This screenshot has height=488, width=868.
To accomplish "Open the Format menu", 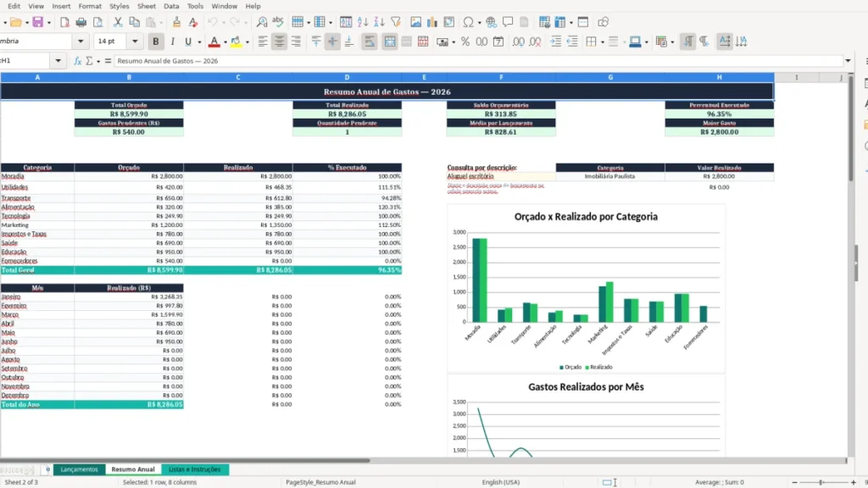I will click(90, 6).
